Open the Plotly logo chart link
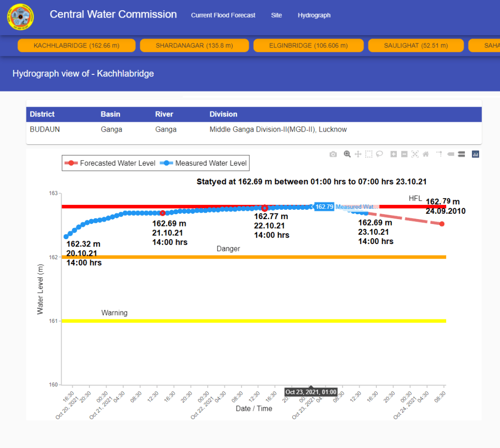 [476, 154]
